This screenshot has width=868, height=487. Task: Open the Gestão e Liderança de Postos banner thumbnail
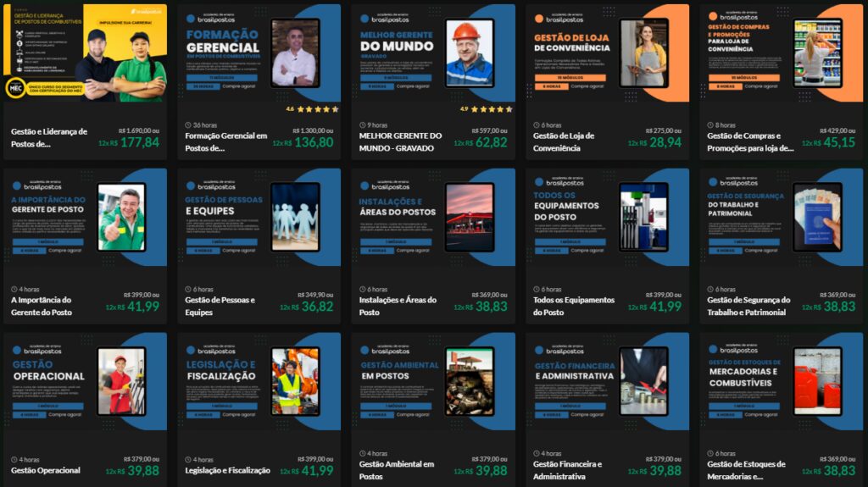pos(86,53)
